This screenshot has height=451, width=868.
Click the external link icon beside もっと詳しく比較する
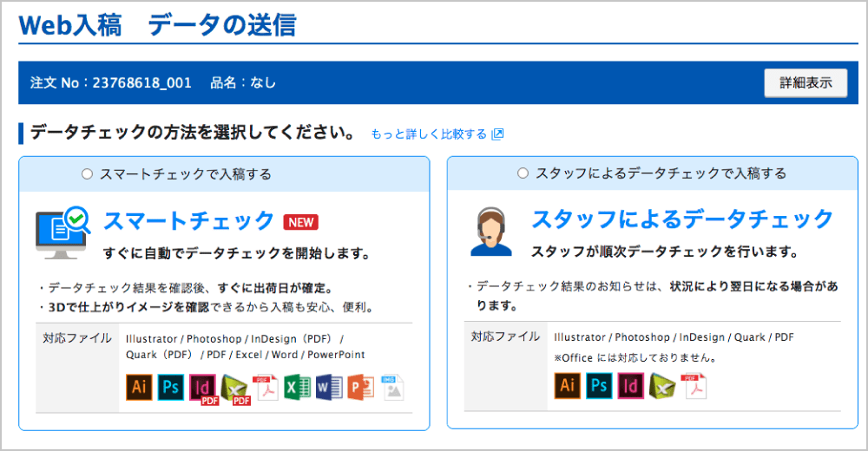pos(497,134)
